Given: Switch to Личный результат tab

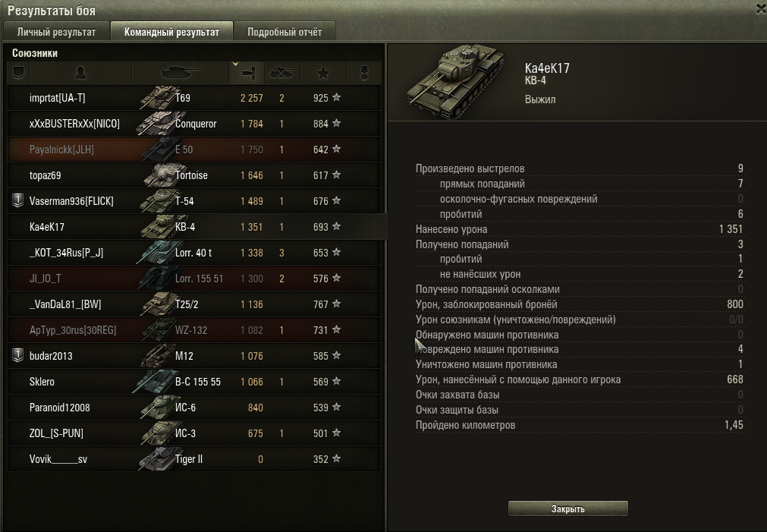Looking at the screenshot, I should pyautogui.click(x=56, y=32).
